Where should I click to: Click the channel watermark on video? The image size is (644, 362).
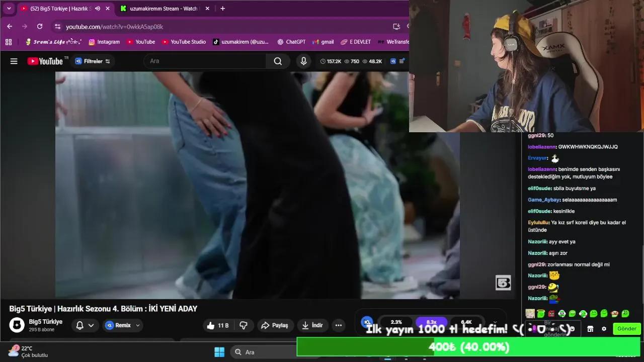pos(503,283)
